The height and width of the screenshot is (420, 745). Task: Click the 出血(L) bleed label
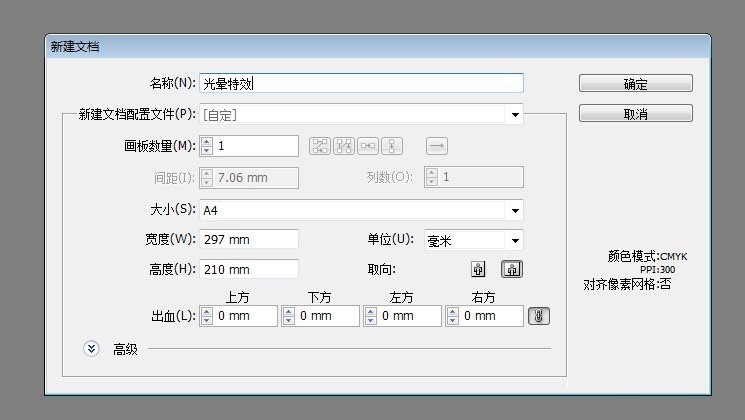pos(173,316)
